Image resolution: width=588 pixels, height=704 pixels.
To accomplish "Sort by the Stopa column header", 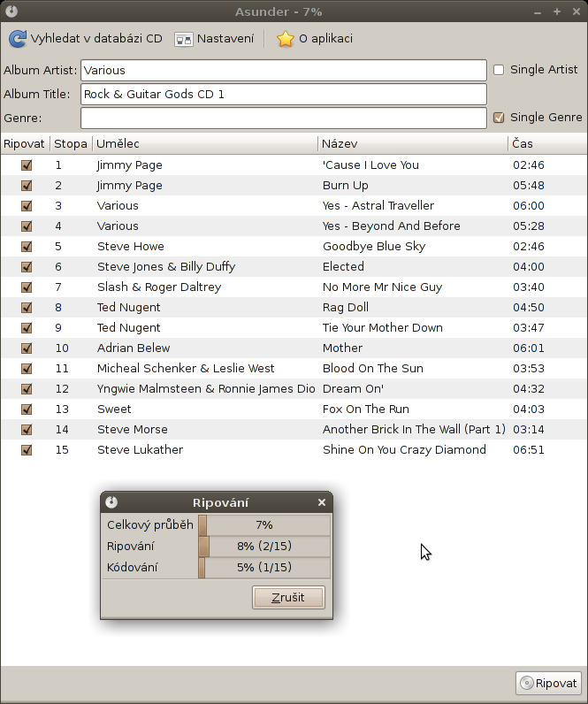I will 71,143.
